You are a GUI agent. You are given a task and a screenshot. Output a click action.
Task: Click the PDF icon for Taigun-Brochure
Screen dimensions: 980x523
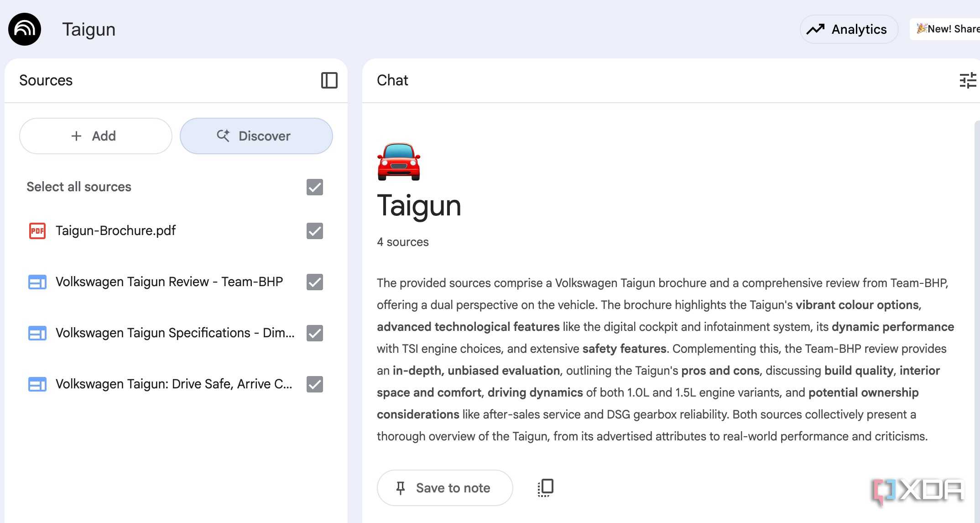click(x=37, y=231)
